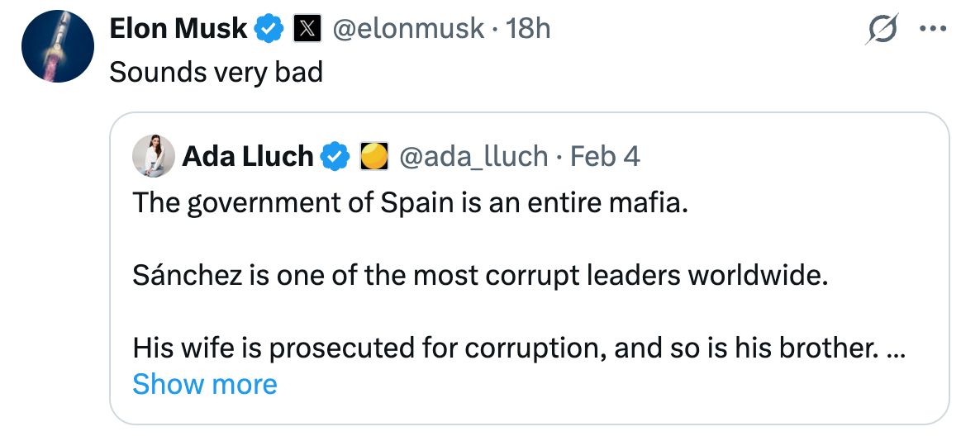Click the 18h post timestamp
The height and width of the screenshot is (436, 980).
pos(528,29)
